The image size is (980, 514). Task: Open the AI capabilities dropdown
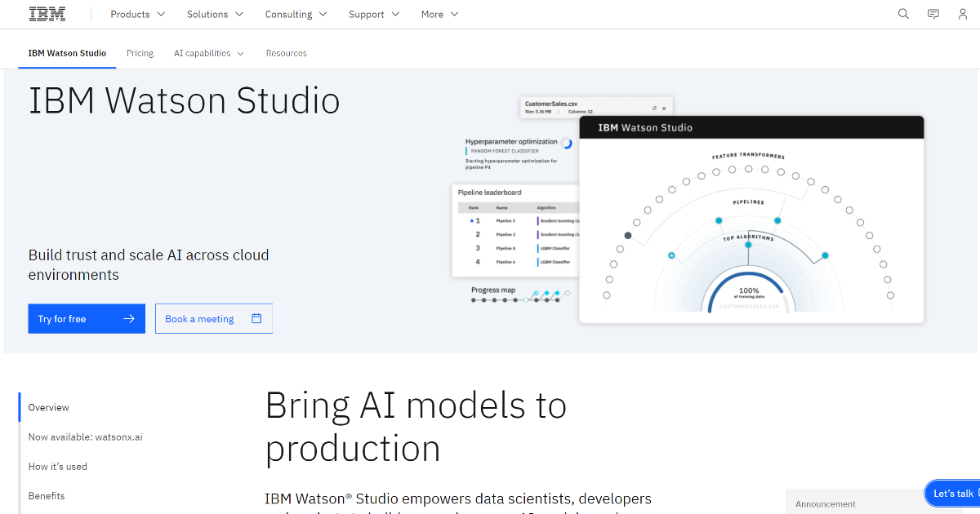click(208, 52)
